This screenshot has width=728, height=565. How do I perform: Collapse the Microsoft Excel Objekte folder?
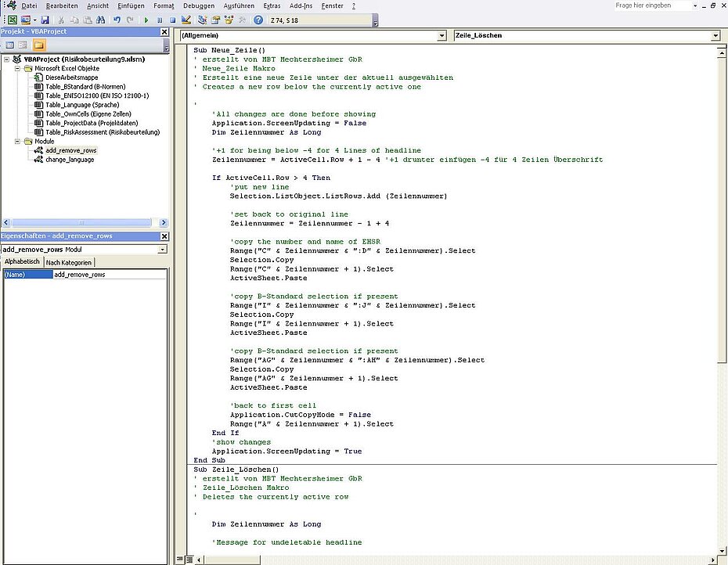(x=17, y=68)
